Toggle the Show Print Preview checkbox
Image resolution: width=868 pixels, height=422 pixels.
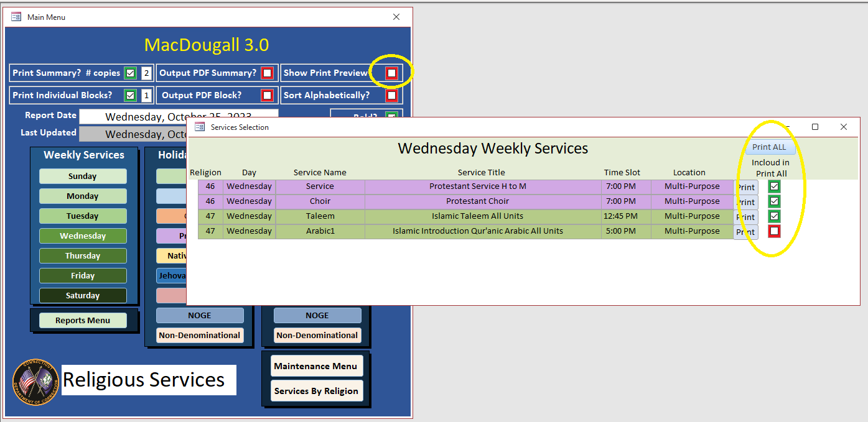pos(391,73)
